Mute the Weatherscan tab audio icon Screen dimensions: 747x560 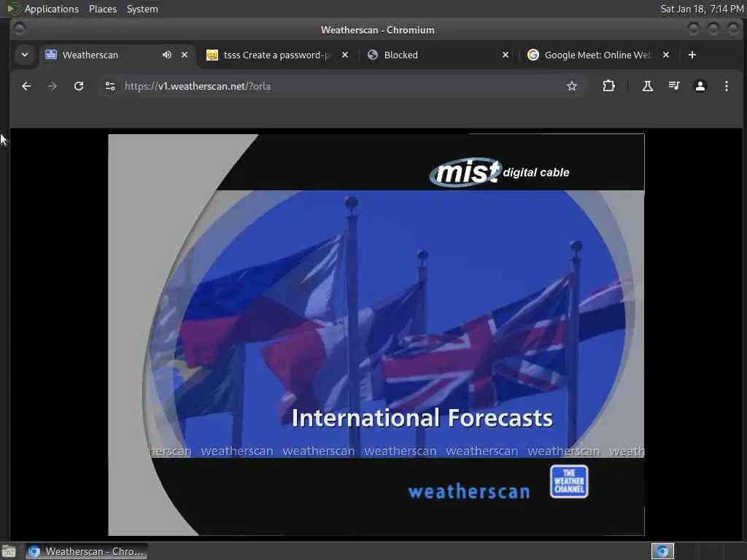pyautogui.click(x=167, y=55)
